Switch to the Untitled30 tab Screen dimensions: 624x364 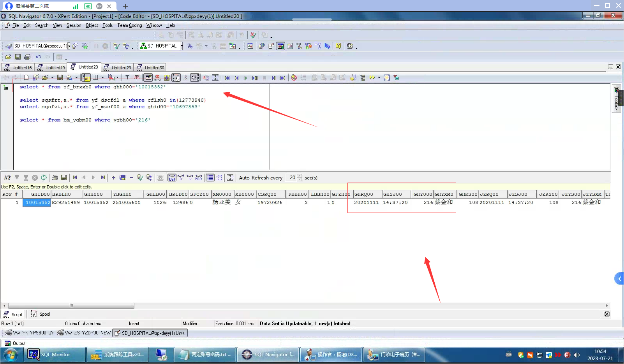click(150, 67)
